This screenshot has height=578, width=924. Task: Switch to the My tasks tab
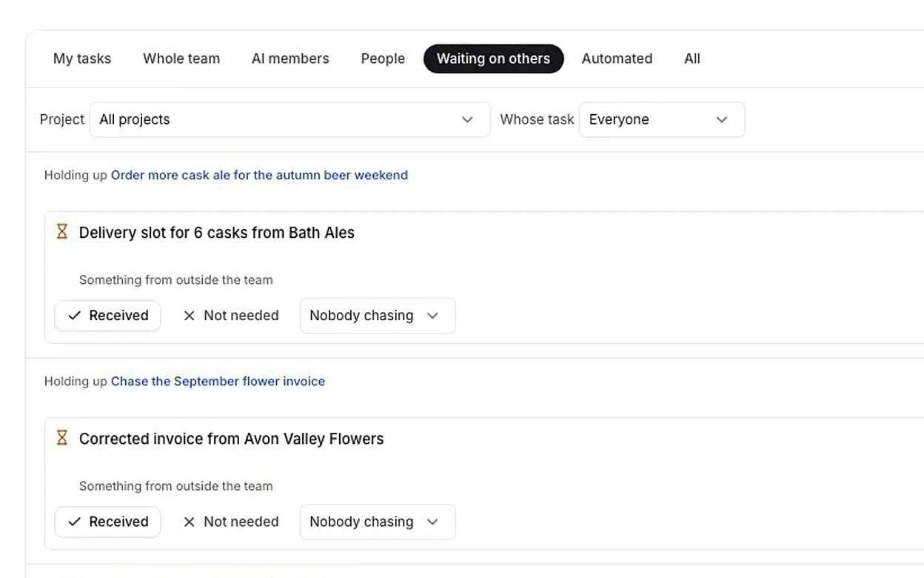(x=82, y=59)
